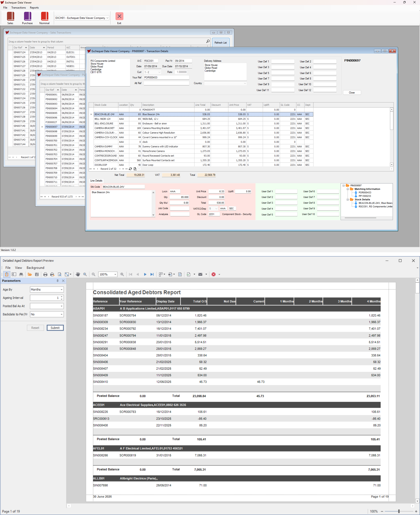Click the Reset button
420x515 pixels.
click(x=35, y=328)
